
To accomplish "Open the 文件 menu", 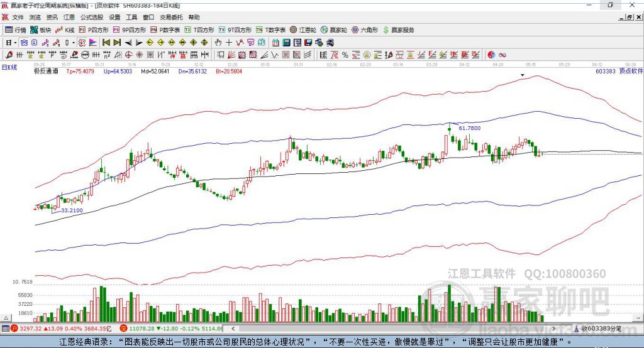I will coord(18,17).
